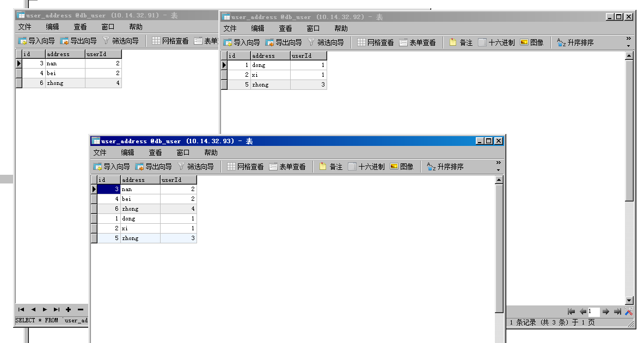Image resolution: width=644 pixels, height=343 pixels.
Task: Click Image (图像) in the 10.14.32.93 window
Action: click(402, 167)
